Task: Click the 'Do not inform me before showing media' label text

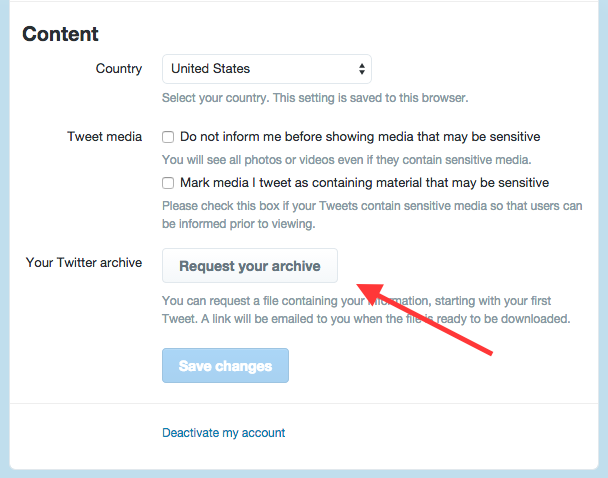Action: coord(360,137)
